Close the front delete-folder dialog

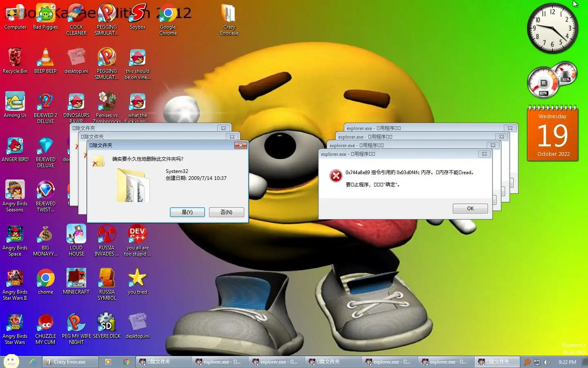pos(241,145)
